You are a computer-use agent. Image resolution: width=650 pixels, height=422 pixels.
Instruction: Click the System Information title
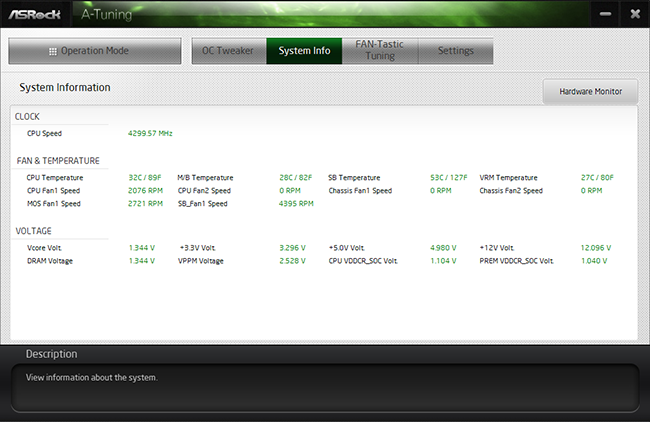click(x=65, y=87)
